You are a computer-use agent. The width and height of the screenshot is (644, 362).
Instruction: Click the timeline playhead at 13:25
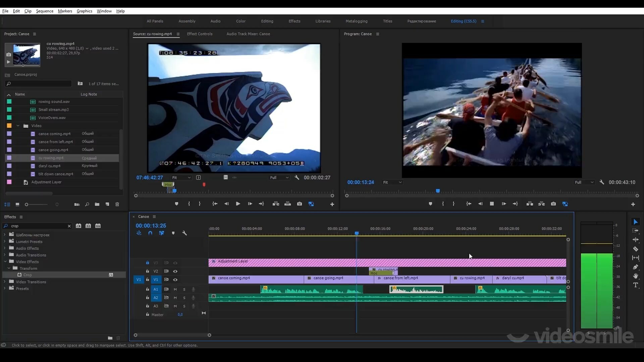pyautogui.click(x=357, y=233)
